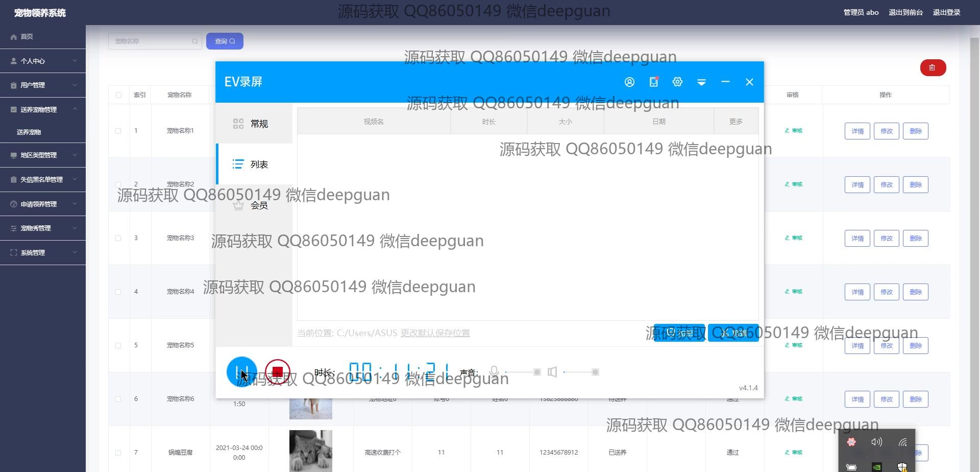Tick the checkbox for row 1
980x472 pixels.
118,131
